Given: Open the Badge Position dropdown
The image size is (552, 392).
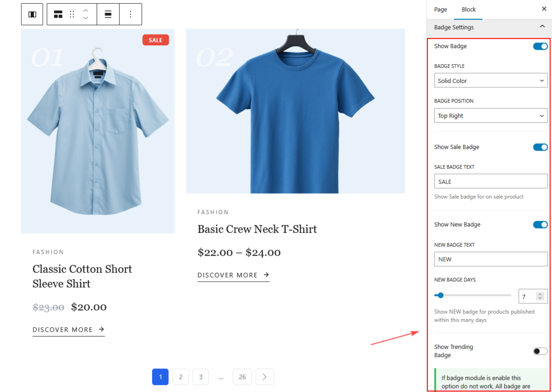Looking at the screenshot, I should [x=491, y=116].
